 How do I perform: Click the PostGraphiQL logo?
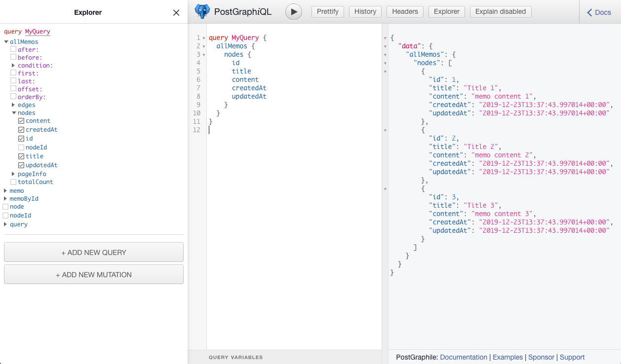click(202, 11)
